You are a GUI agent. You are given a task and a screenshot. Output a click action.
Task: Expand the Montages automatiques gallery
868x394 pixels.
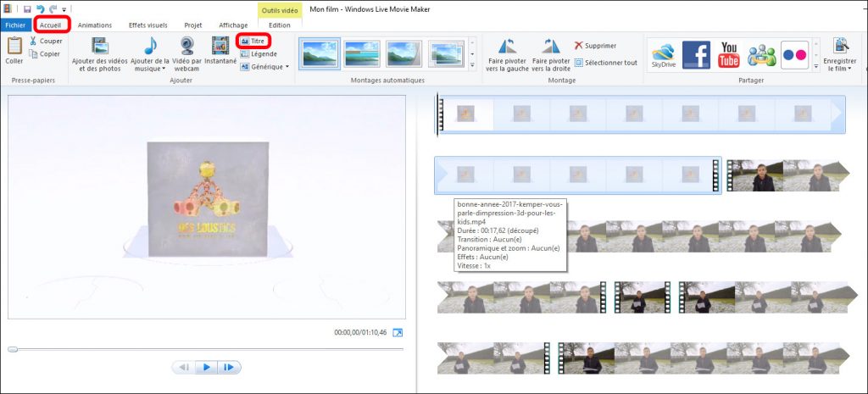point(472,66)
